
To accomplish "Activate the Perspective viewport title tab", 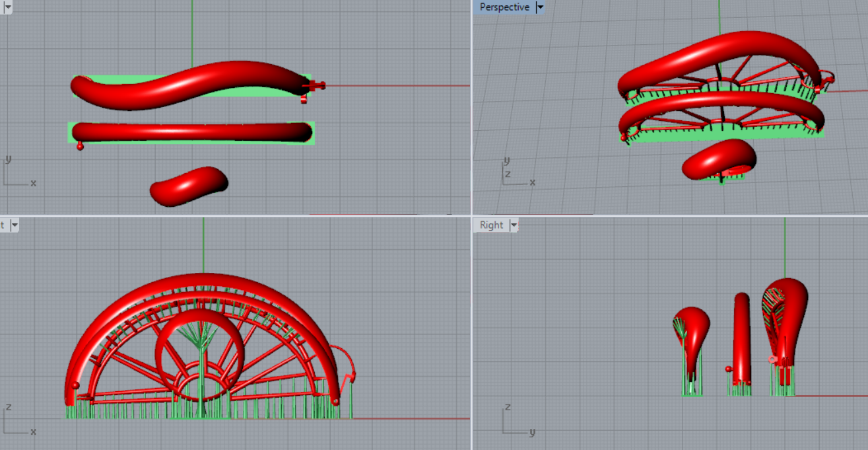I will [504, 7].
